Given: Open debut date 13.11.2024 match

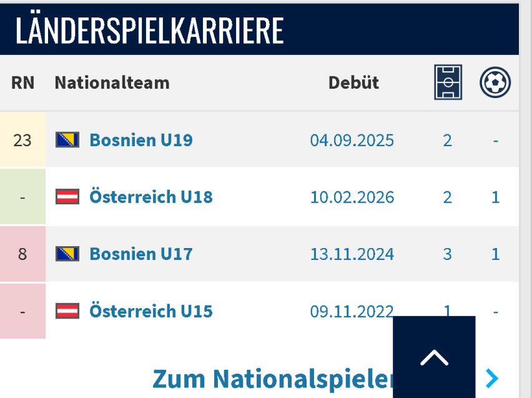Looking at the screenshot, I should (352, 255).
